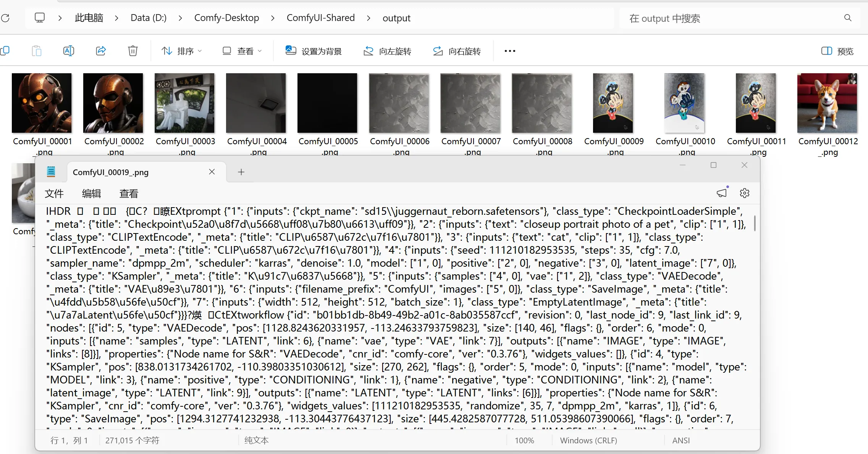
Task: Select ComfyUI_00001_.png robot thumbnail
Action: point(42,103)
